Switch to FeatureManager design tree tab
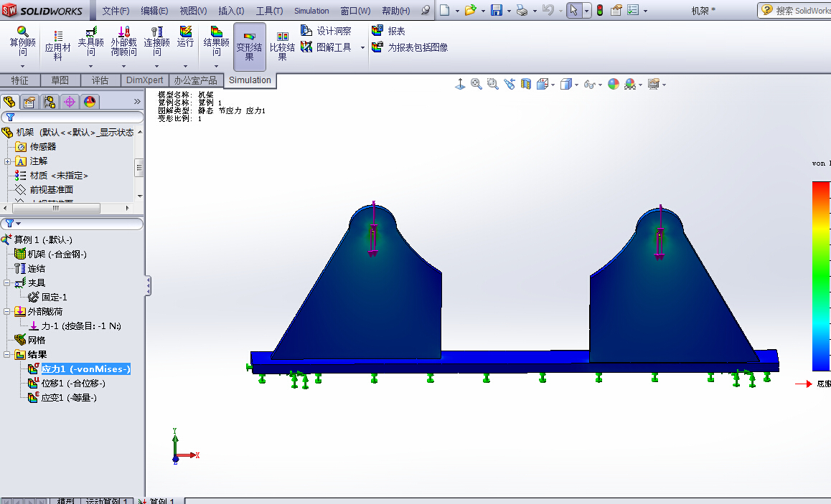 (x=9, y=102)
